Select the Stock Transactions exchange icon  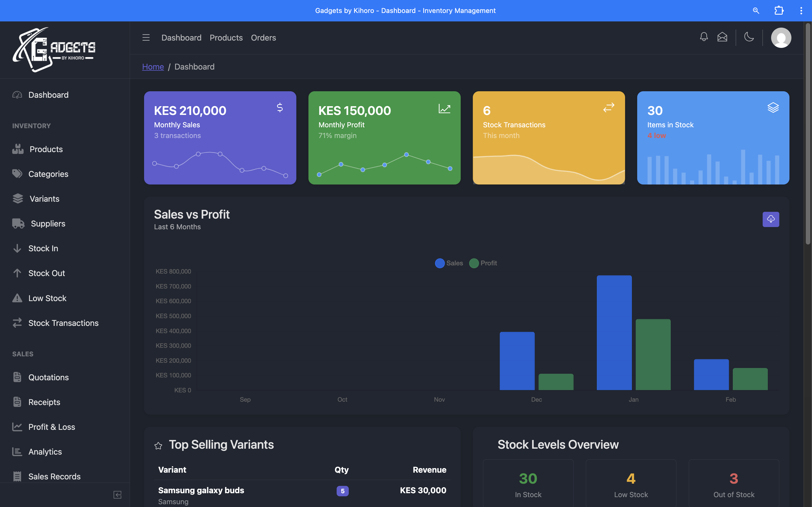pyautogui.click(x=17, y=323)
